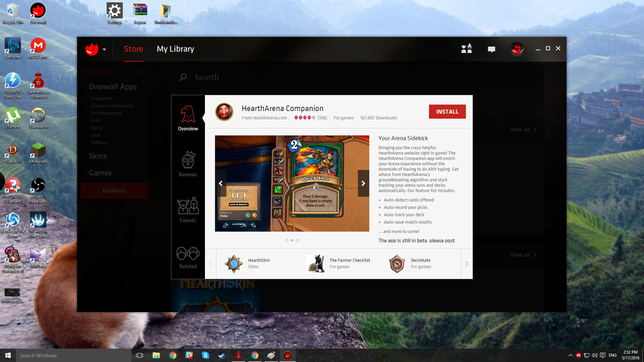Open the Friends section in app panel
This screenshot has width=644, height=362.
click(x=188, y=210)
